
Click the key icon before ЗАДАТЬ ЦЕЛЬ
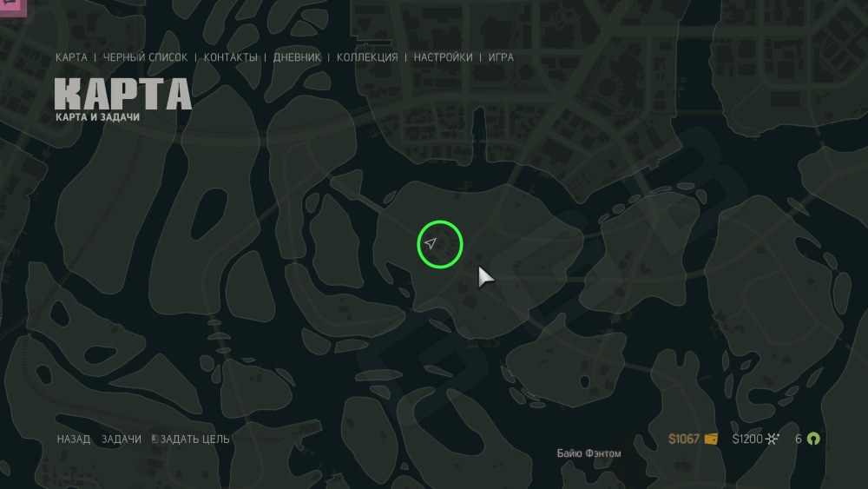pos(155,439)
